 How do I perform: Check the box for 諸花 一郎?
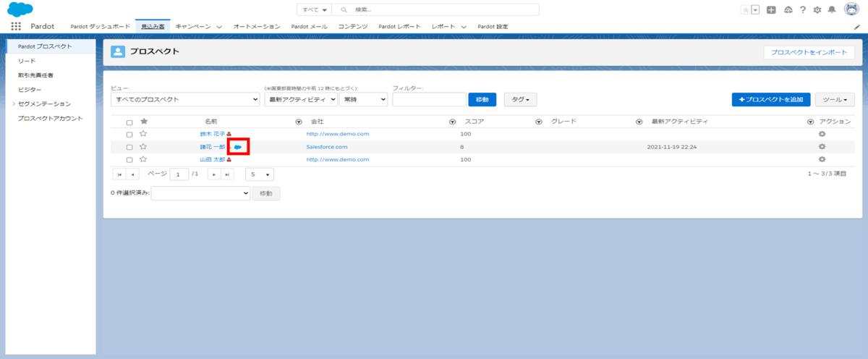tap(129, 147)
